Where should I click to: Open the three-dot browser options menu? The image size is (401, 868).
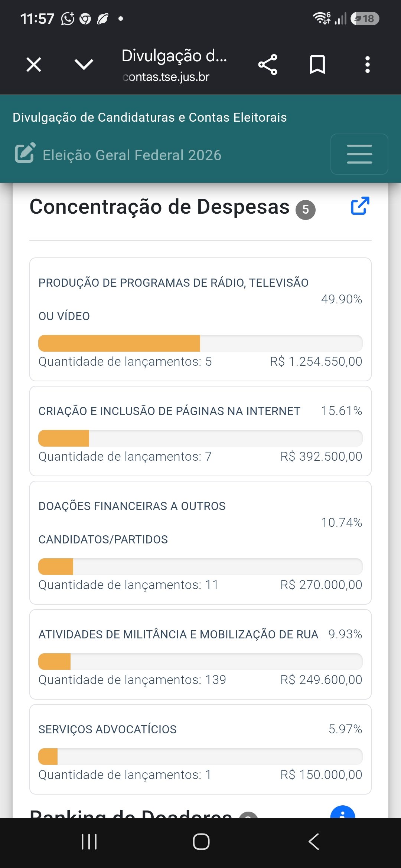(367, 65)
